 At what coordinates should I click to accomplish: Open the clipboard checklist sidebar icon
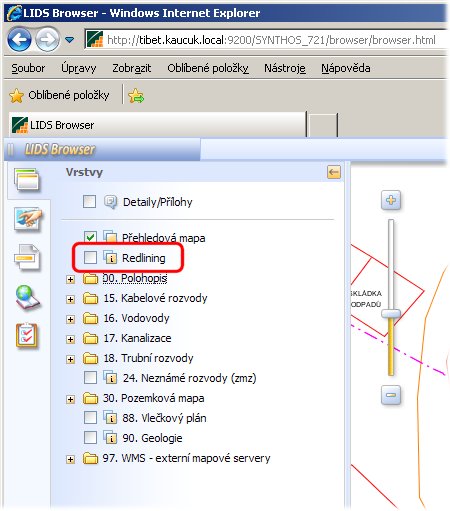[x=27, y=336]
